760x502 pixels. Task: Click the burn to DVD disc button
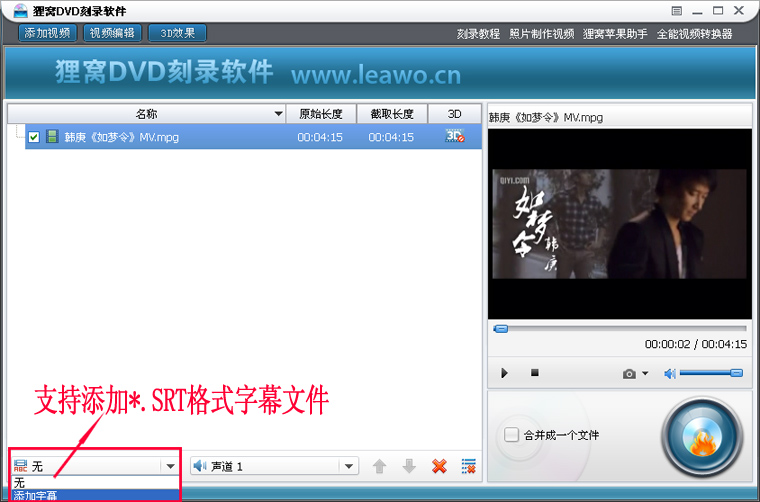(x=702, y=437)
